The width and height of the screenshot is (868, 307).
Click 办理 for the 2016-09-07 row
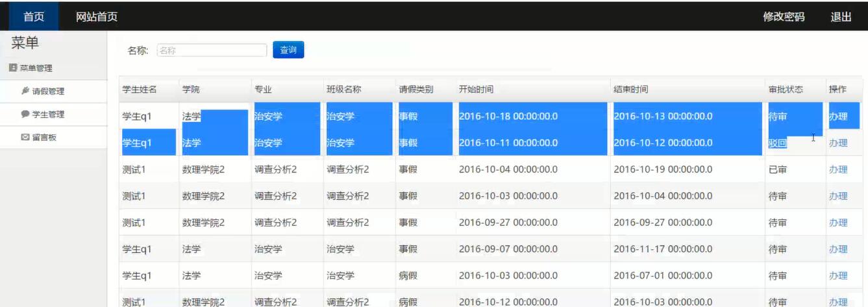coord(838,249)
